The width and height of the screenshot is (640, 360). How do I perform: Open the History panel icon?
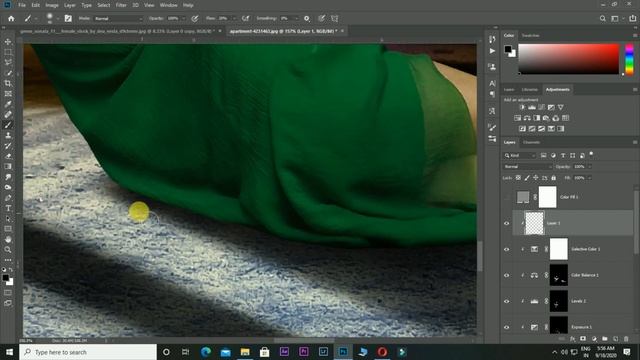pos(492,40)
